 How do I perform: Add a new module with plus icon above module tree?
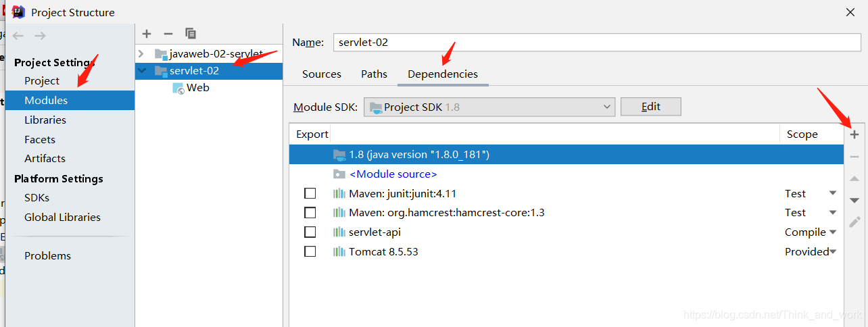pyautogui.click(x=147, y=33)
